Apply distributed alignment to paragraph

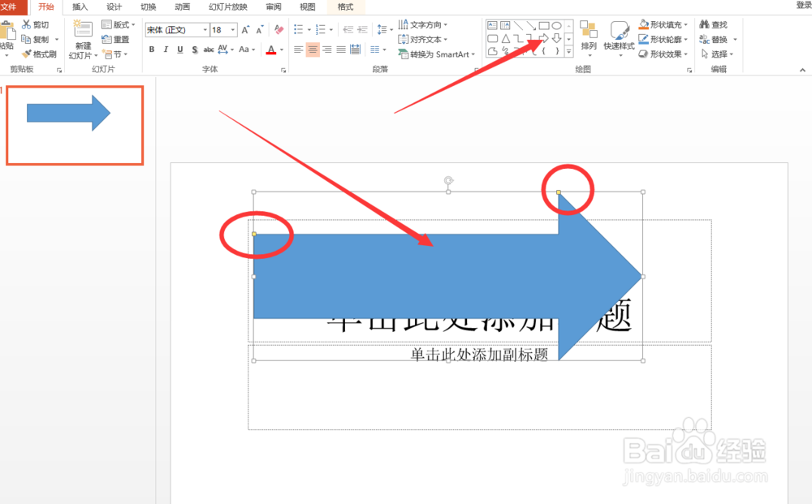tap(356, 50)
